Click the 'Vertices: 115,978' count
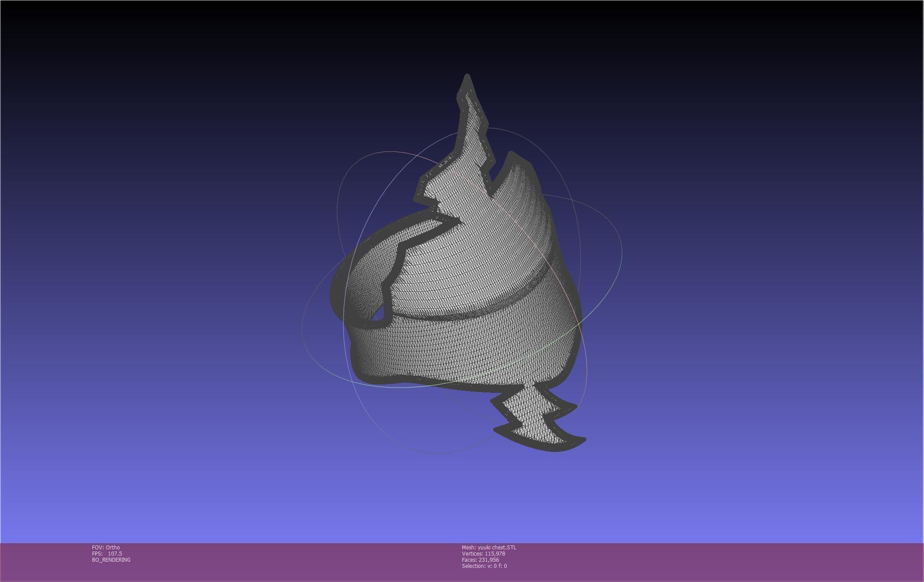The image size is (924, 582). click(x=484, y=554)
